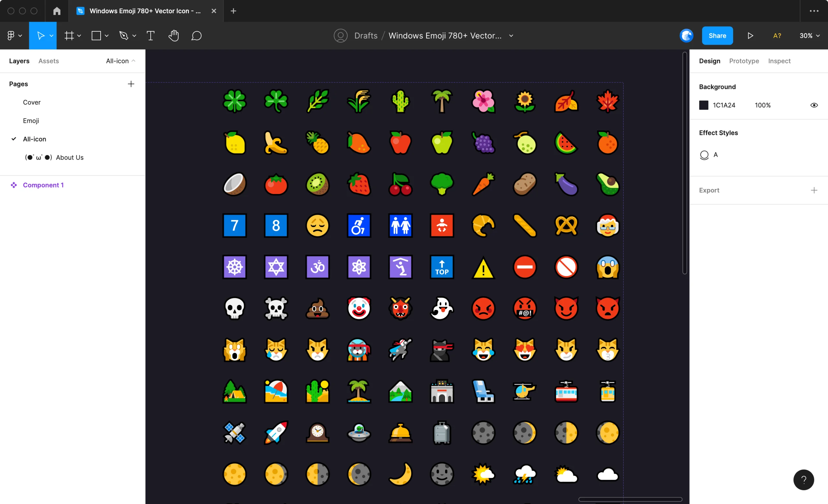Select the watermelon slice emoji
The width and height of the screenshot is (828, 504).
[566, 142]
